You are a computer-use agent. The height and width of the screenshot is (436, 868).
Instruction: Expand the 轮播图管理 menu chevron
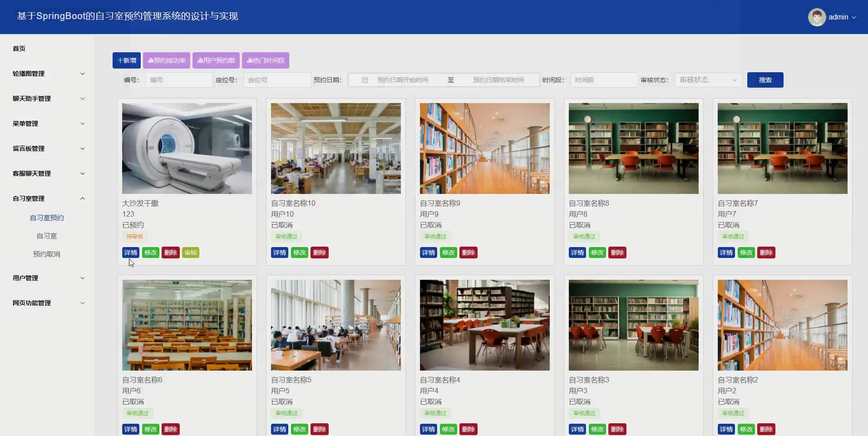[x=83, y=74]
